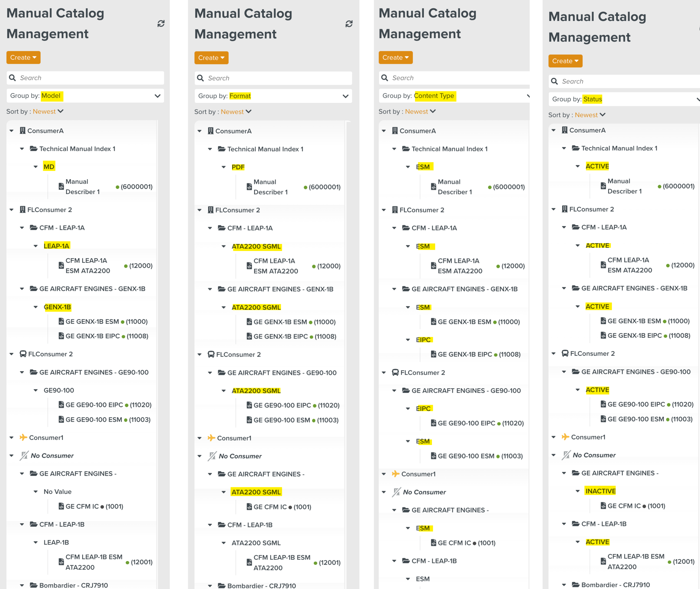Collapse the No Value group node
This screenshot has height=589, width=700.
(x=36, y=492)
